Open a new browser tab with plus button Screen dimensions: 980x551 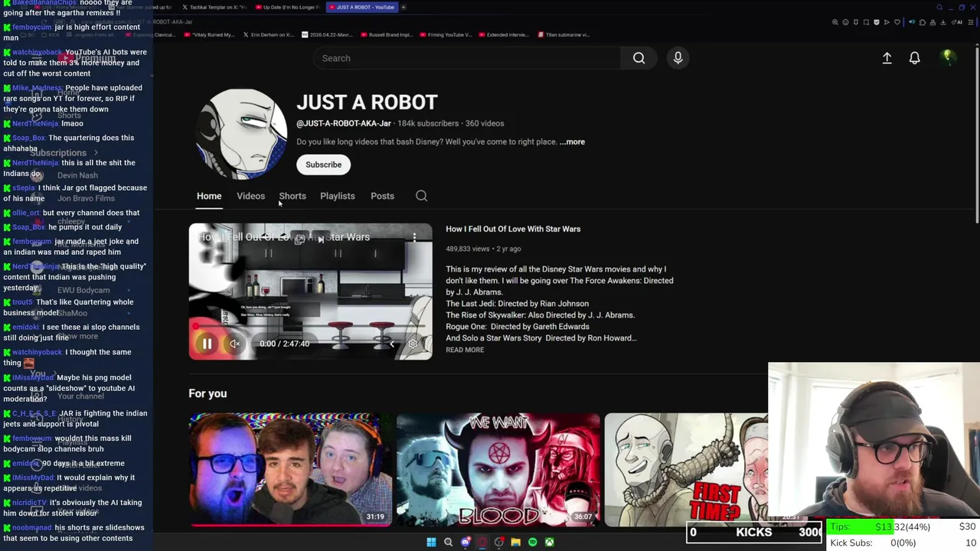[x=403, y=7]
